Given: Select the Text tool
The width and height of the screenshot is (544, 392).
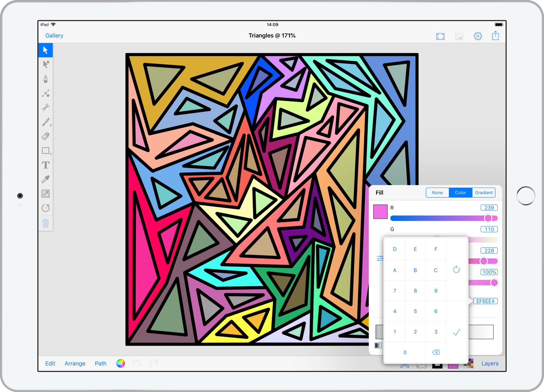Looking at the screenshot, I should pyautogui.click(x=46, y=165).
